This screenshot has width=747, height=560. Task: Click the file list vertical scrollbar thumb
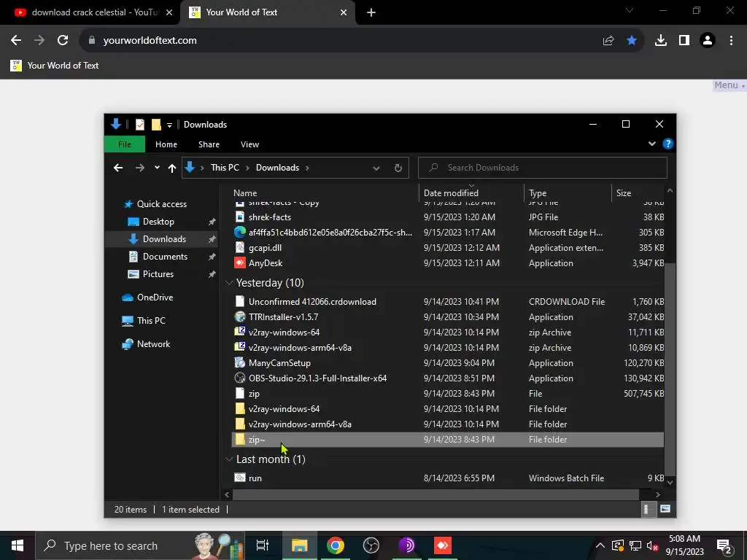tap(670, 369)
